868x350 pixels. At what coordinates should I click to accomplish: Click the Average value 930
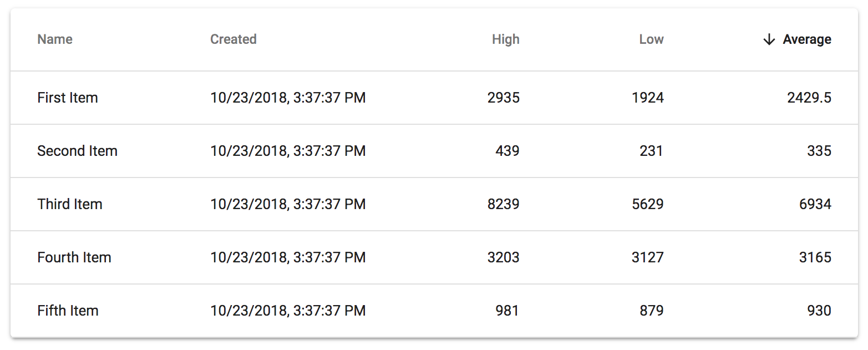(x=819, y=311)
